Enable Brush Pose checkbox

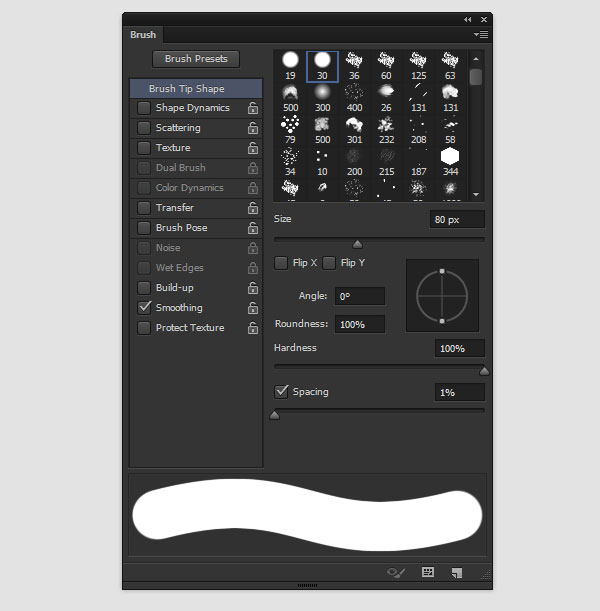tap(144, 228)
